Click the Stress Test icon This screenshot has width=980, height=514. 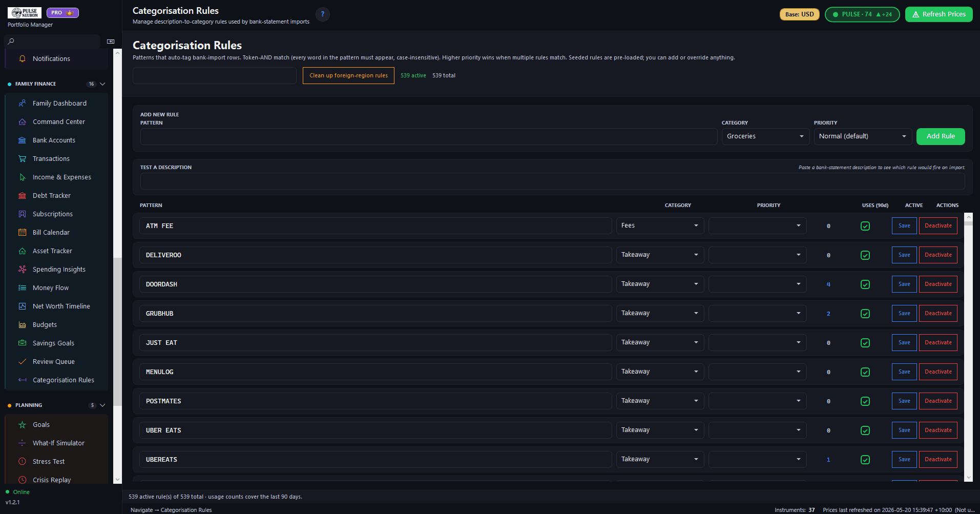22,462
